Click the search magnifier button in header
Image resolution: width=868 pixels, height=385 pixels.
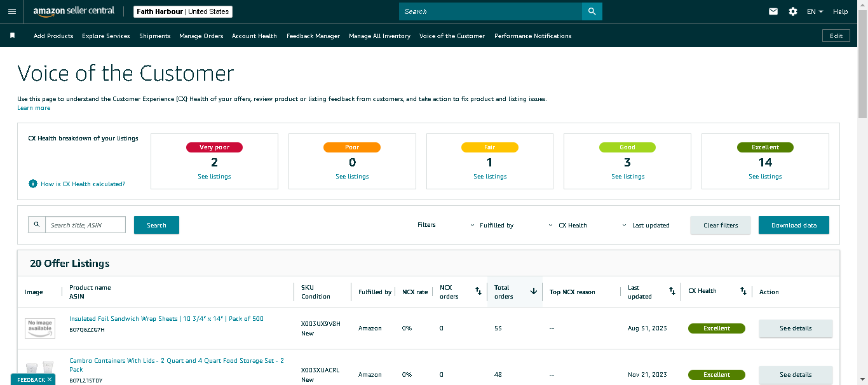592,11
